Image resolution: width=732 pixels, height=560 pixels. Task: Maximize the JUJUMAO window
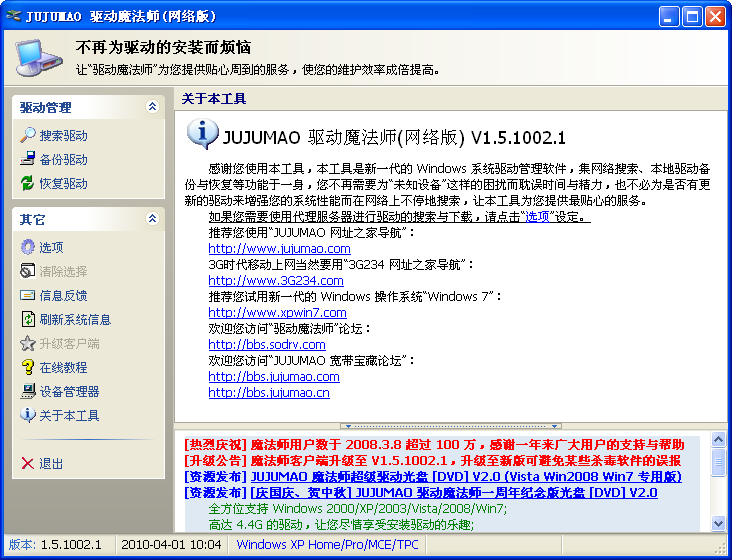(692, 16)
